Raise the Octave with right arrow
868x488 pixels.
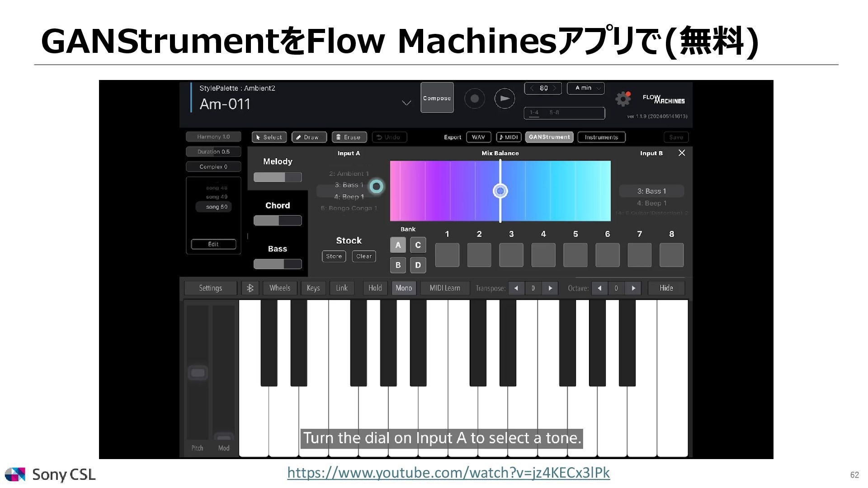coord(633,288)
